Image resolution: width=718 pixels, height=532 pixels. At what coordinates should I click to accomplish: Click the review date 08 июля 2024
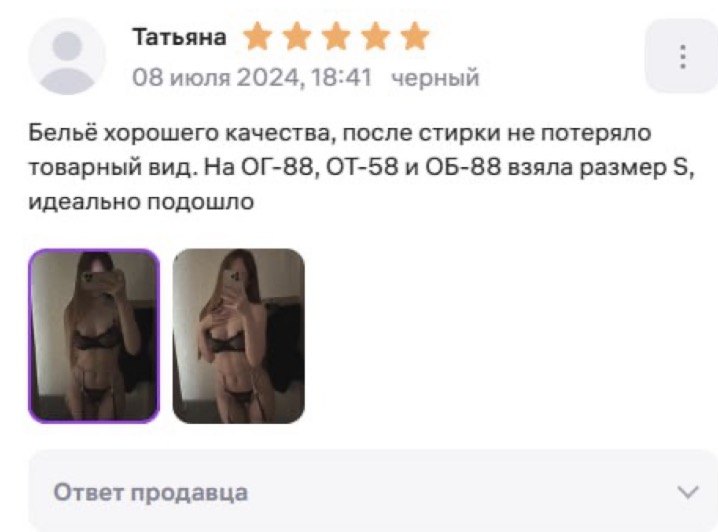[x=215, y=77]
